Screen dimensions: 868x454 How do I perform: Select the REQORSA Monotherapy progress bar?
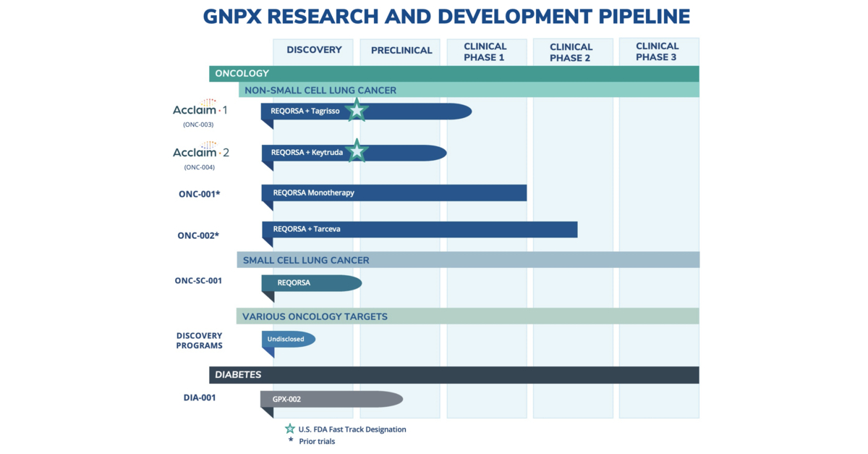[x=393, y=193]
